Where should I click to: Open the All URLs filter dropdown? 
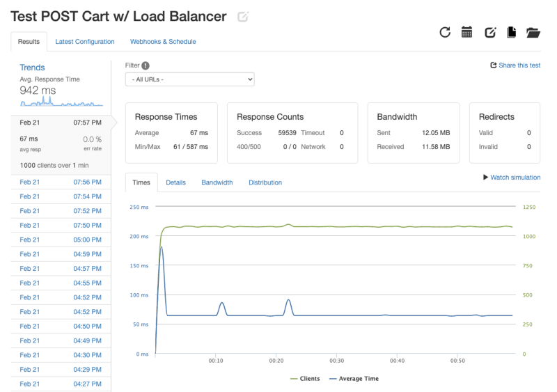click(189, 79)
